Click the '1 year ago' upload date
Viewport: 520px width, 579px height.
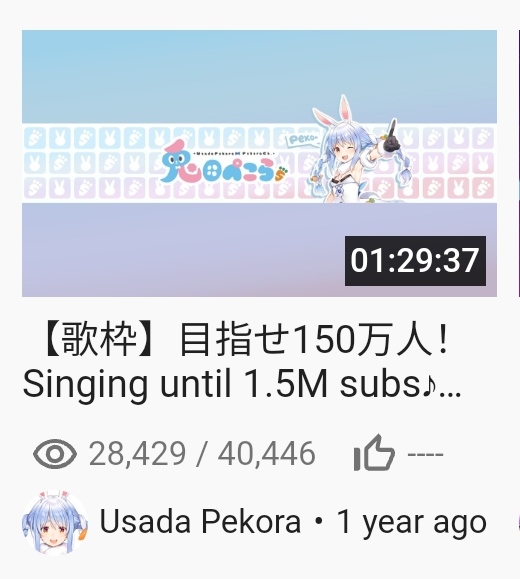(x=411, y=522)
